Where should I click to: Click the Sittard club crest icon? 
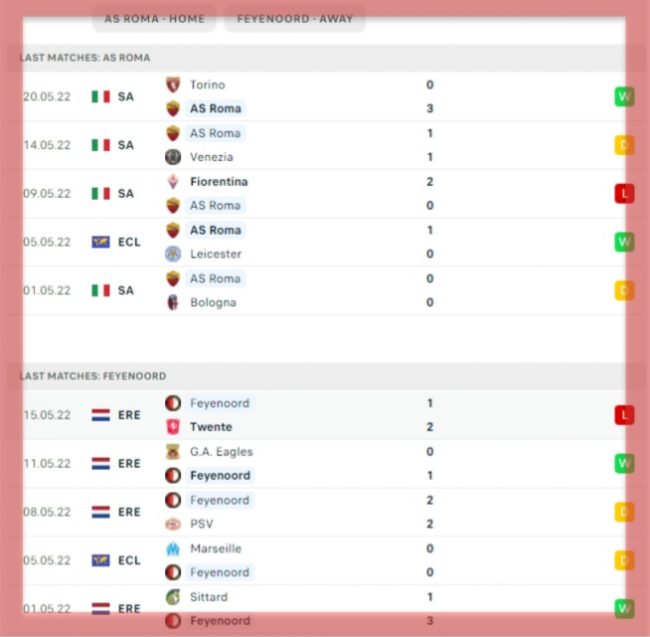click(173, 597)
